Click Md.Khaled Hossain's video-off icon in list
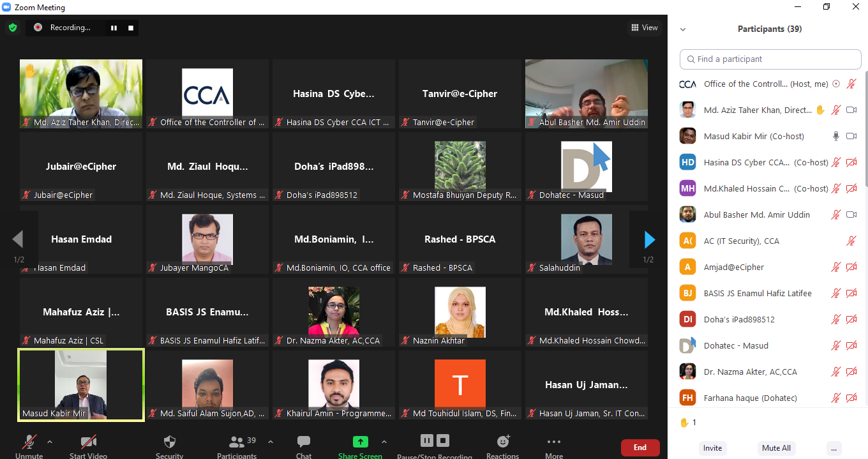The width and height of the screenshot is (868, 459). [851, 188]
